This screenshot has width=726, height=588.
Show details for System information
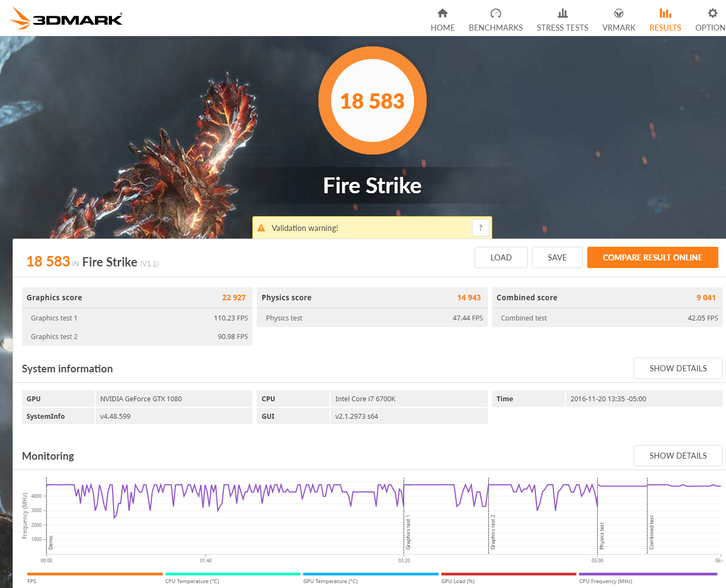tap(678, 369)
